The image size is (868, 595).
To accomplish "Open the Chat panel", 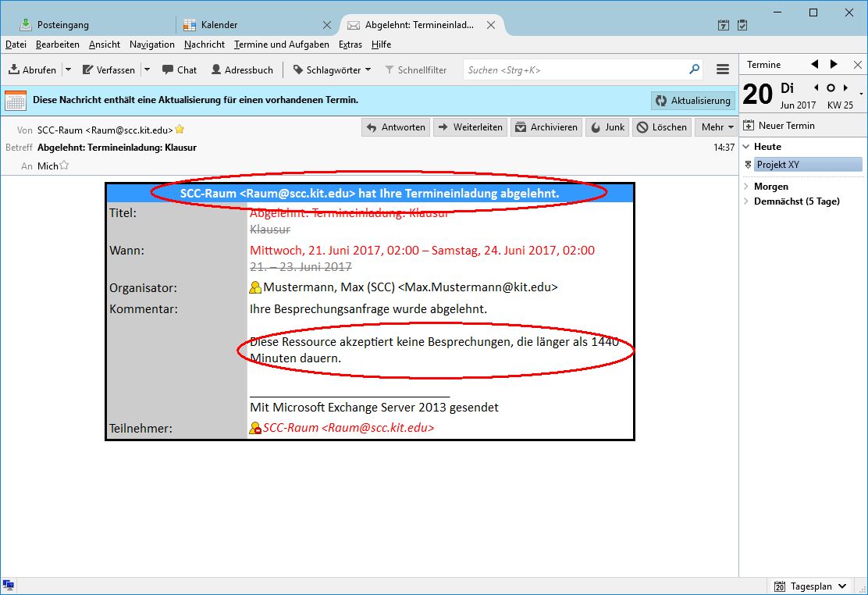I will pos(179,69).
